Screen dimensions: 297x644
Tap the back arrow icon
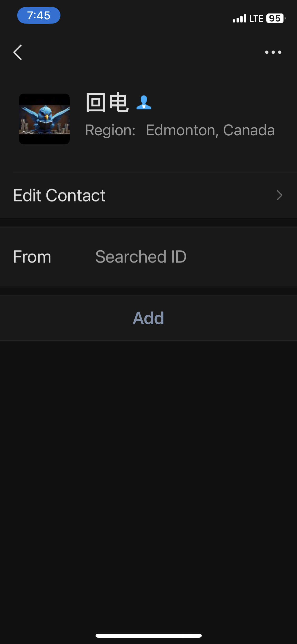pyautogui.click(x=18, y=52)
